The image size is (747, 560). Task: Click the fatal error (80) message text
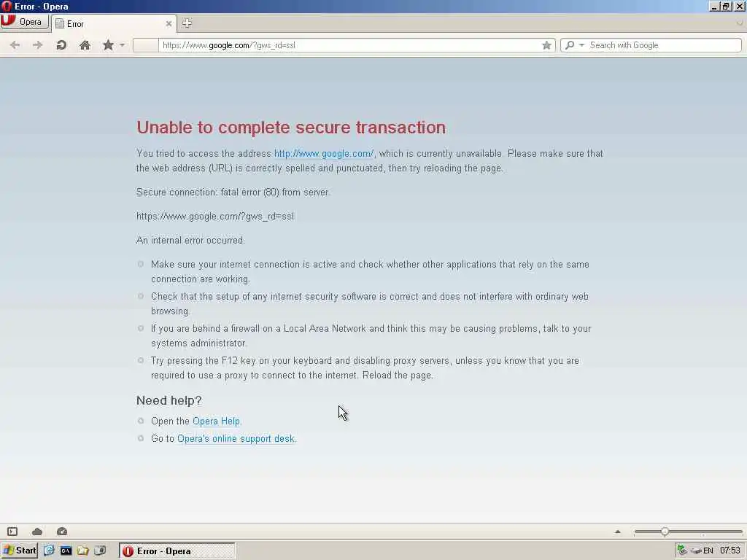pos(233,192)
